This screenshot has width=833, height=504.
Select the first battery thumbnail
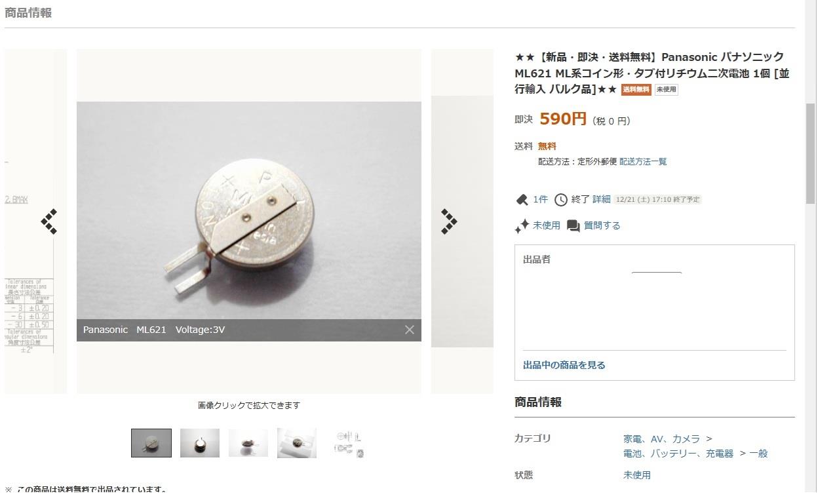(x=151, y=443)
